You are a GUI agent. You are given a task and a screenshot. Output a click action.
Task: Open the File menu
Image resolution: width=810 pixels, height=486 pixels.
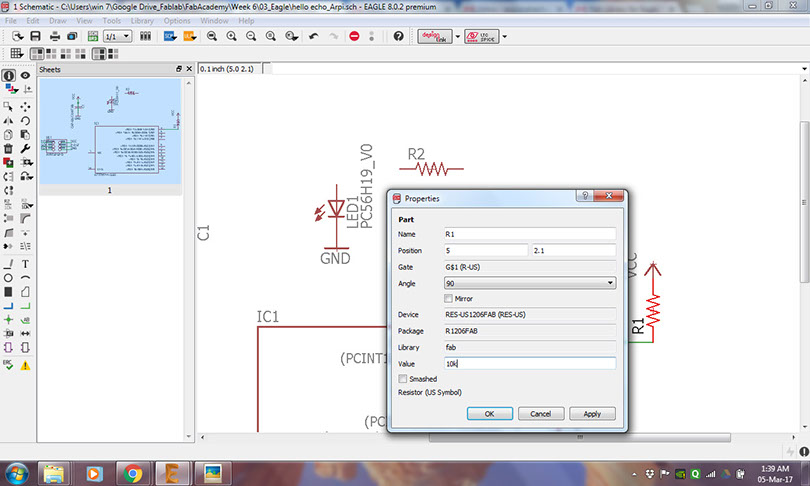(10, 21)
